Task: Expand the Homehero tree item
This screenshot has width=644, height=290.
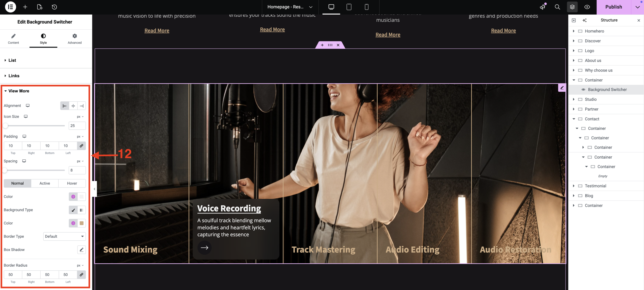Action: click(574, 31)
